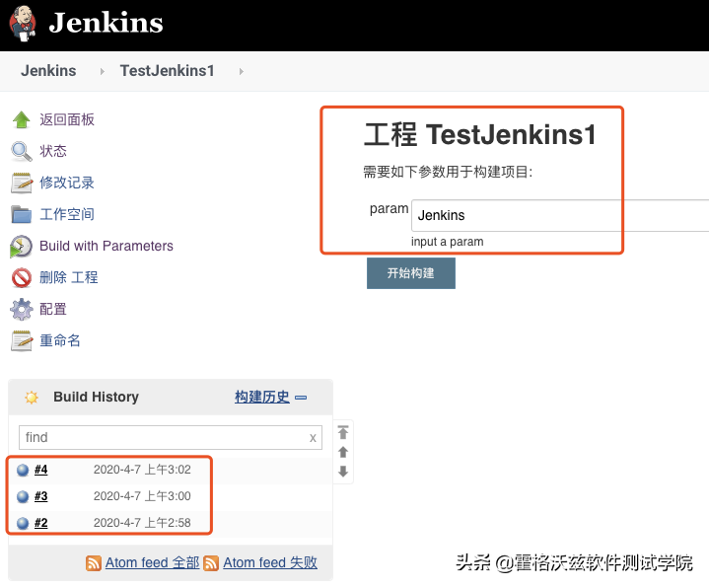Click the clock icon for Build with Parameters
Screen dimensions: 709x588
click(x=21, y=247)
